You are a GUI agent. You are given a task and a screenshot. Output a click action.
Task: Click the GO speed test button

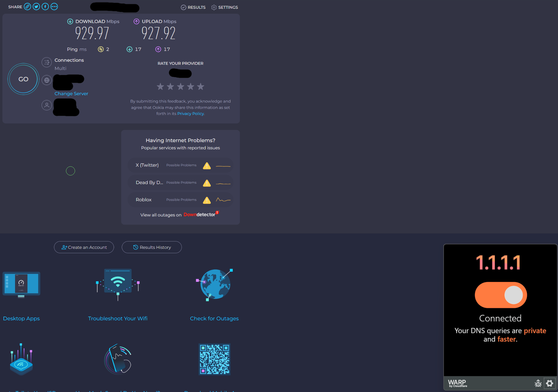tap(23, 79)
